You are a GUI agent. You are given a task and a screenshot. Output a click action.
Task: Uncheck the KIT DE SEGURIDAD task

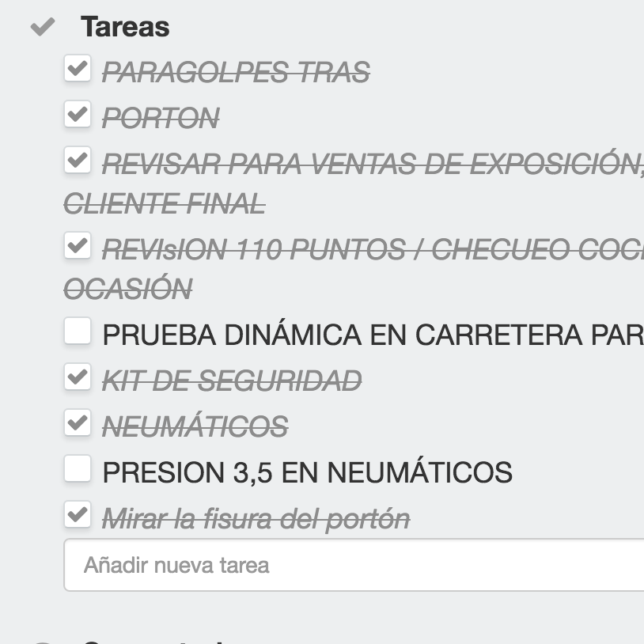pos(77,377)
